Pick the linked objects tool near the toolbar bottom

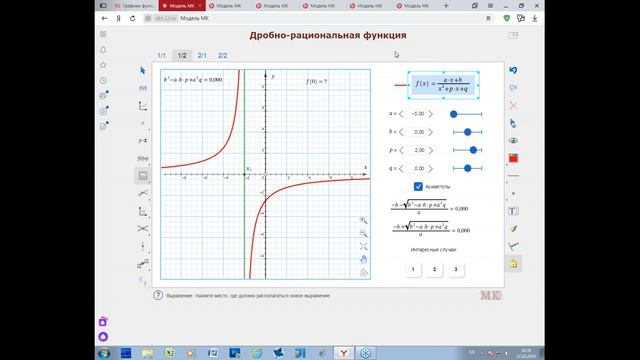(x=142, y=264)
